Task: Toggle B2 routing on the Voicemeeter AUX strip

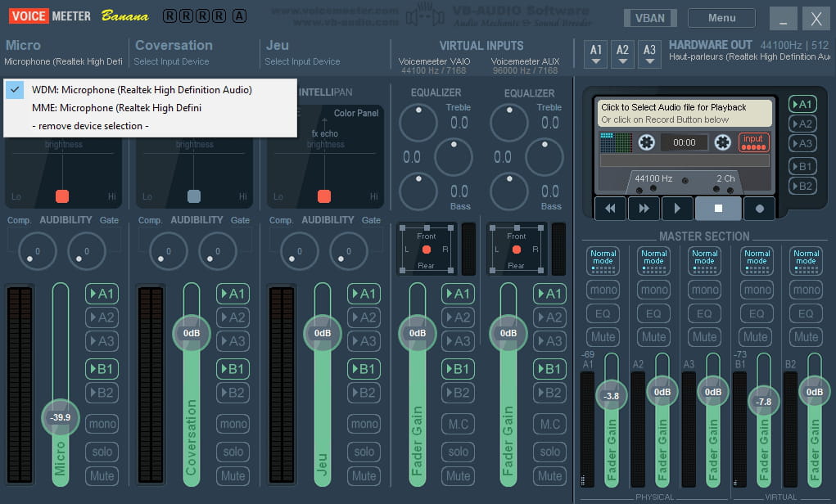Action: (x=549, y=393)
